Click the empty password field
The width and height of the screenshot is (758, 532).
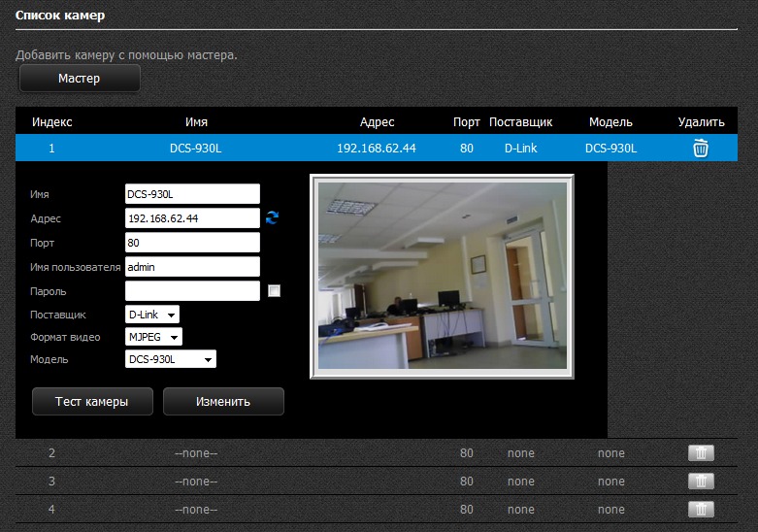pyautogui.click(x=192, y=290)
